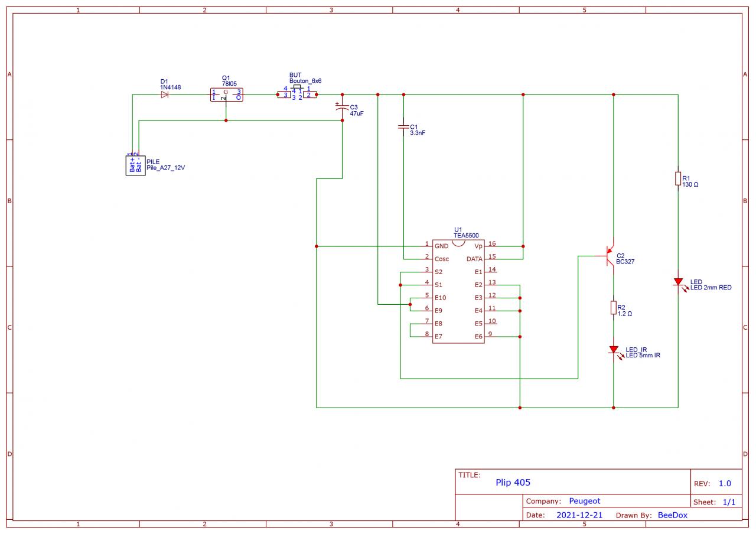Click the '3.3nF' value text
Screen dimensions: 756x534
coord(418,133)
